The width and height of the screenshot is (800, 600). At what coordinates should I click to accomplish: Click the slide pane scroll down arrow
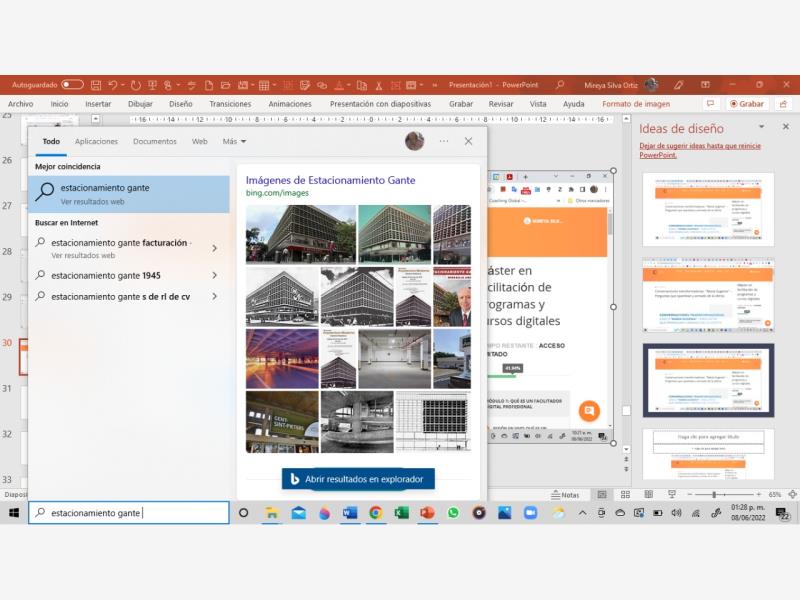click(626, 449)
